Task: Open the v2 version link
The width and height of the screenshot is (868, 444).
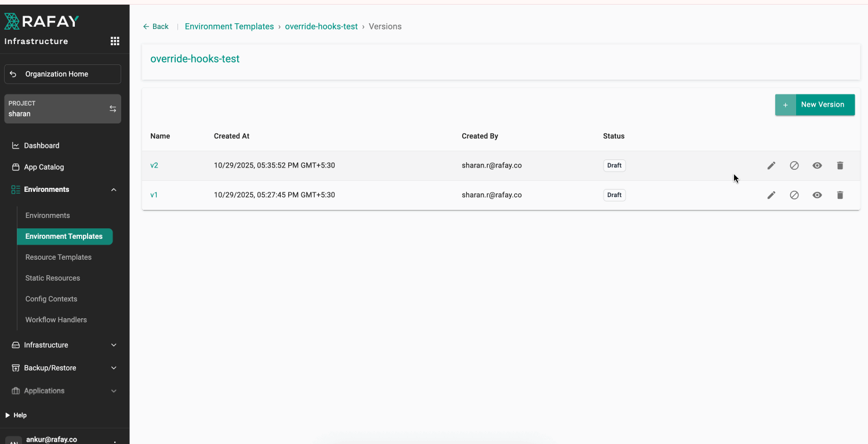Action: tap(154, 166)
